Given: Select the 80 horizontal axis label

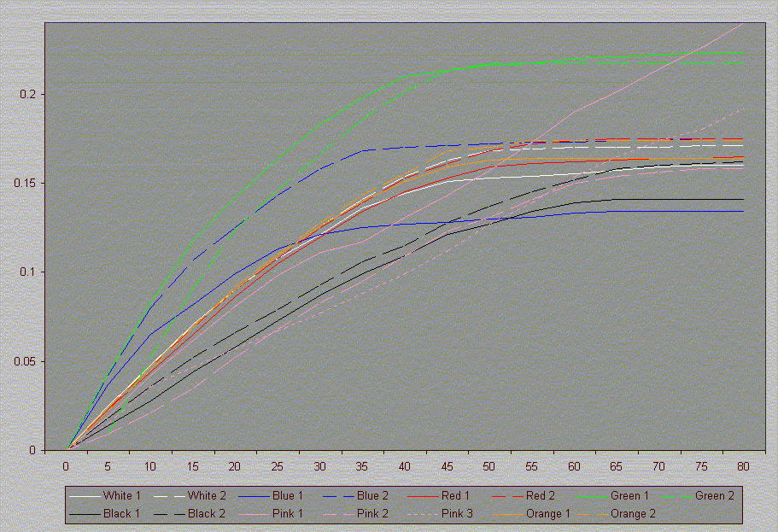Looking at the screenshot, I should [743, 466].
